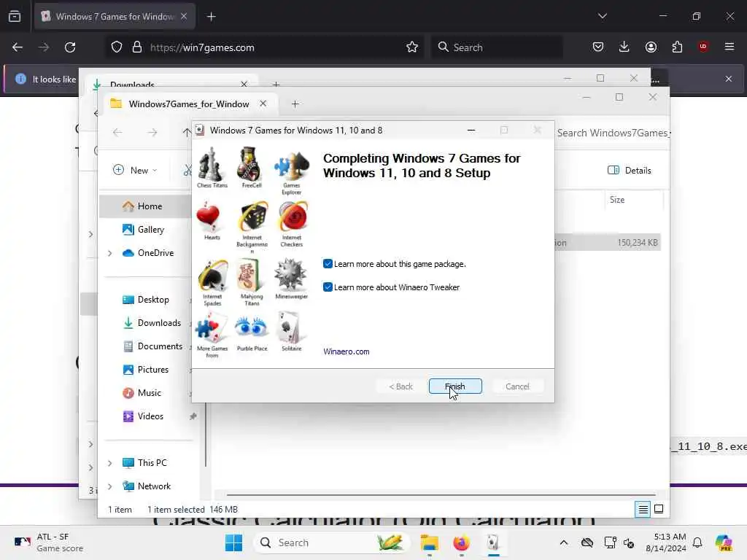This screenshot has height=560, width=747.
Task: Show hidden system tray icons
Action: 564,542
